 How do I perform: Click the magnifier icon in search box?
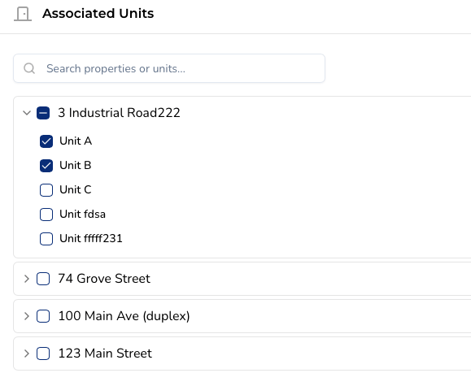(29, 68)
